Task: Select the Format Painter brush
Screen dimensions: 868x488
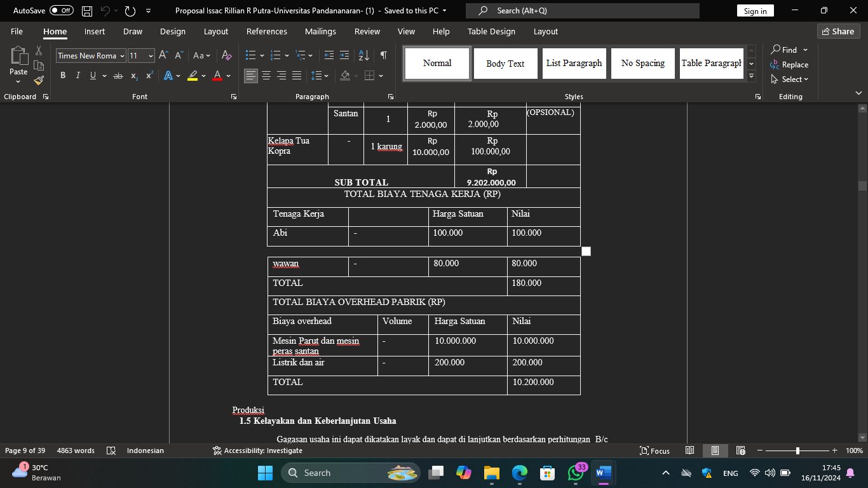Action: click(x=39, y=81)
